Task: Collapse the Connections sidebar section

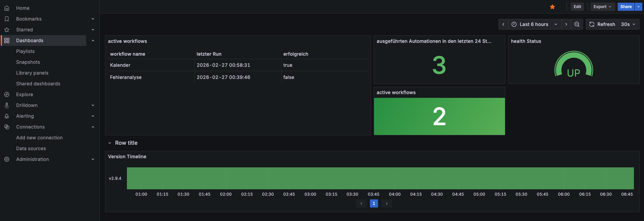Action: (x=93, y=127)
